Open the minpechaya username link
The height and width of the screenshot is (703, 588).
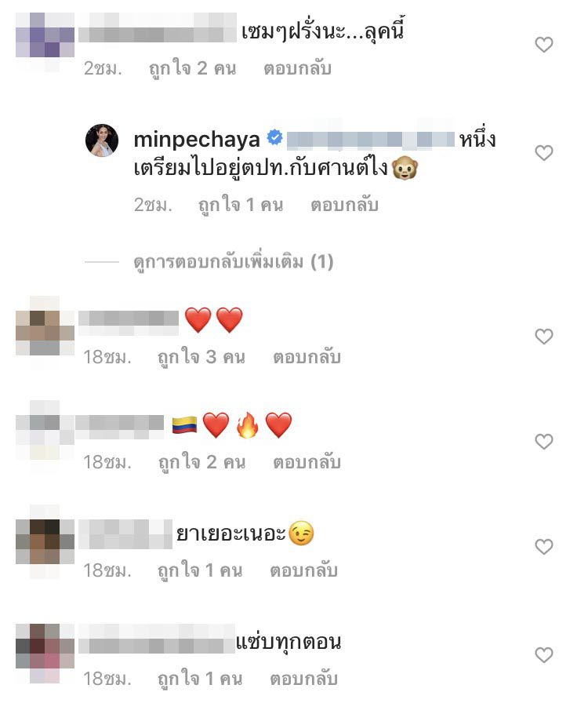pyautogui.click(x=197, y=140)
